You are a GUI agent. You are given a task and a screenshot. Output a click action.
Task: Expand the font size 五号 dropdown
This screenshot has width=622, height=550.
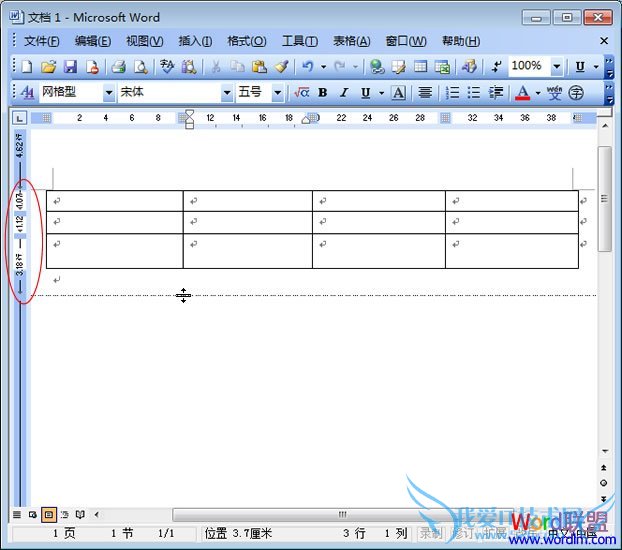point(278,93)
